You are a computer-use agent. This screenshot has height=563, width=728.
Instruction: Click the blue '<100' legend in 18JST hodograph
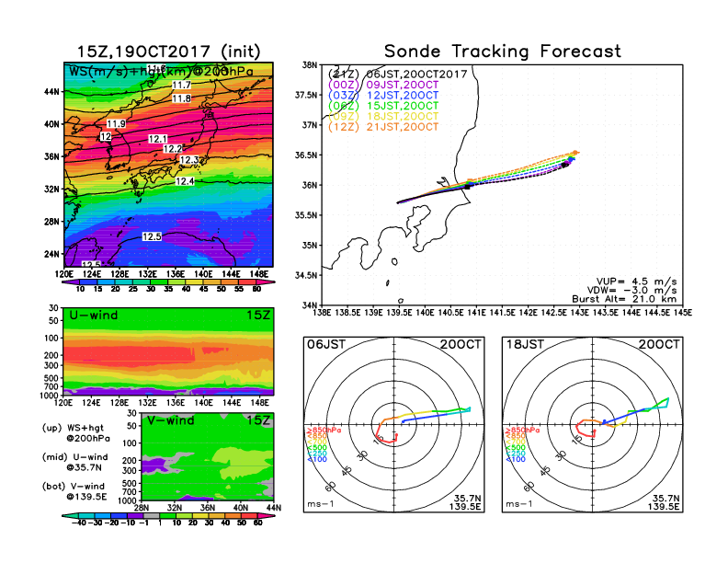click(516, 459)
